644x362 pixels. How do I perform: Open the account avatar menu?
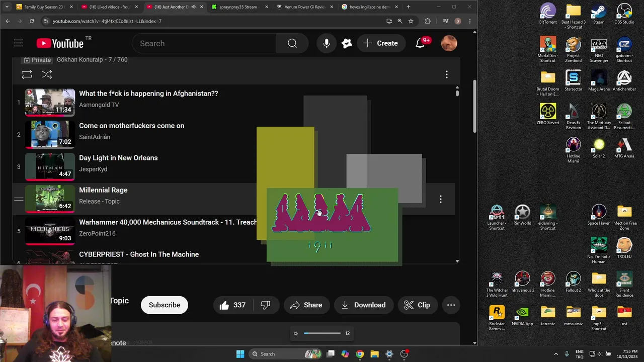pyautogui.click(x=449, y=43)
